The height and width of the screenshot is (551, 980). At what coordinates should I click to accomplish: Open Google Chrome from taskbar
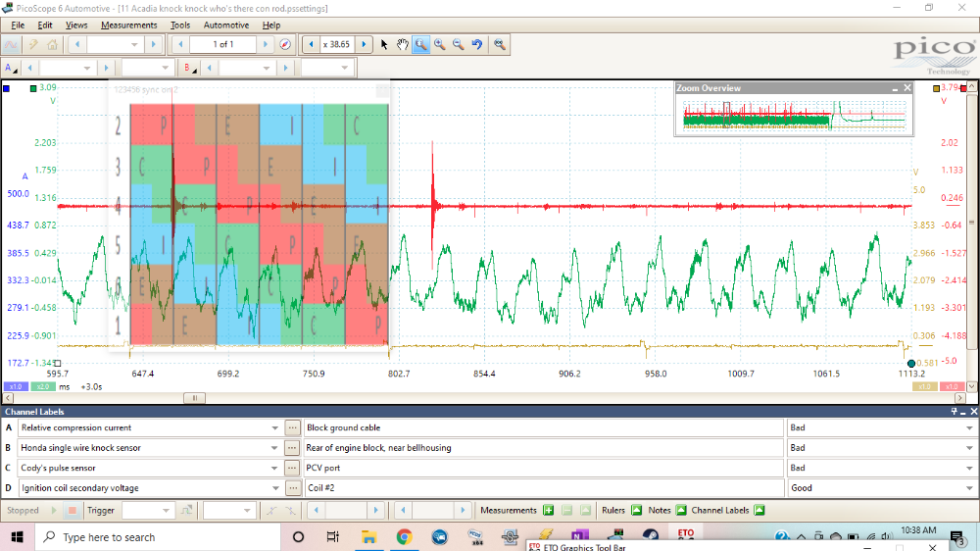tap(404, 537)
